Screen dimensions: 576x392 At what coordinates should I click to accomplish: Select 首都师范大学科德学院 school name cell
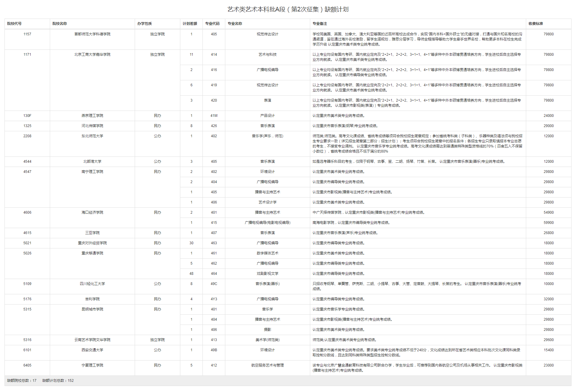tap(92, 34)
